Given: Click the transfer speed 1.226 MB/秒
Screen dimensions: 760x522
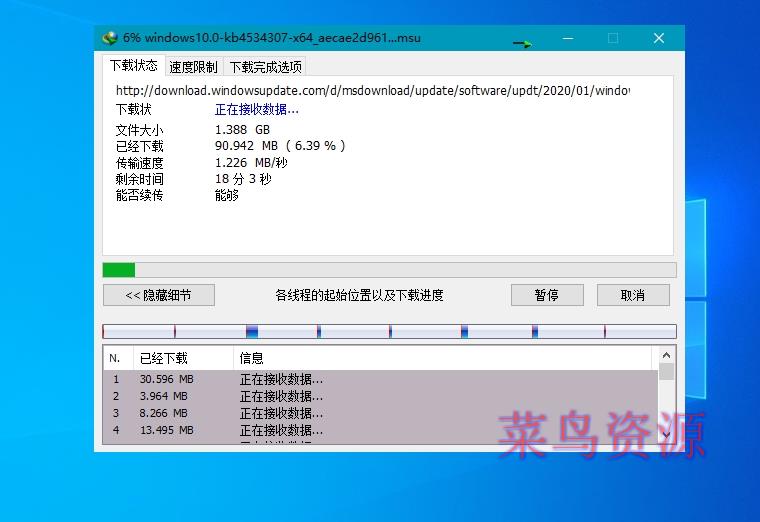Looking at the screenshot, I should click(251, 163).
